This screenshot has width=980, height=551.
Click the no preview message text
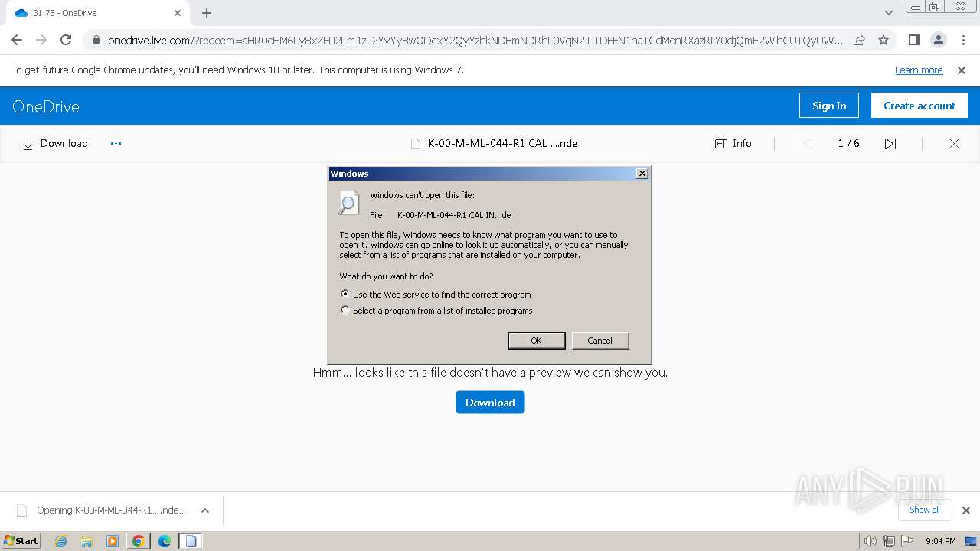point(490,373)
